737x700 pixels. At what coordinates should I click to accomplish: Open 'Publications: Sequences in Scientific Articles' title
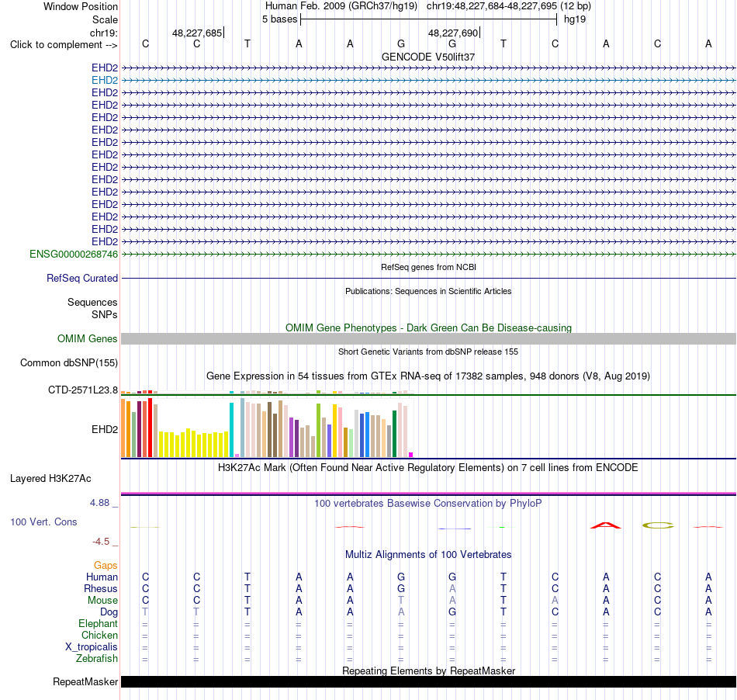428,291
